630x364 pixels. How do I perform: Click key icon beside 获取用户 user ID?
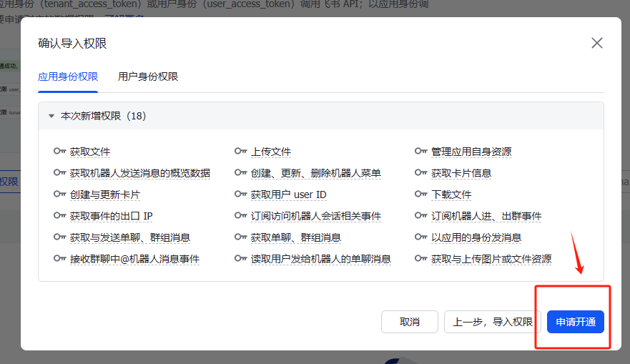(240, 195)
